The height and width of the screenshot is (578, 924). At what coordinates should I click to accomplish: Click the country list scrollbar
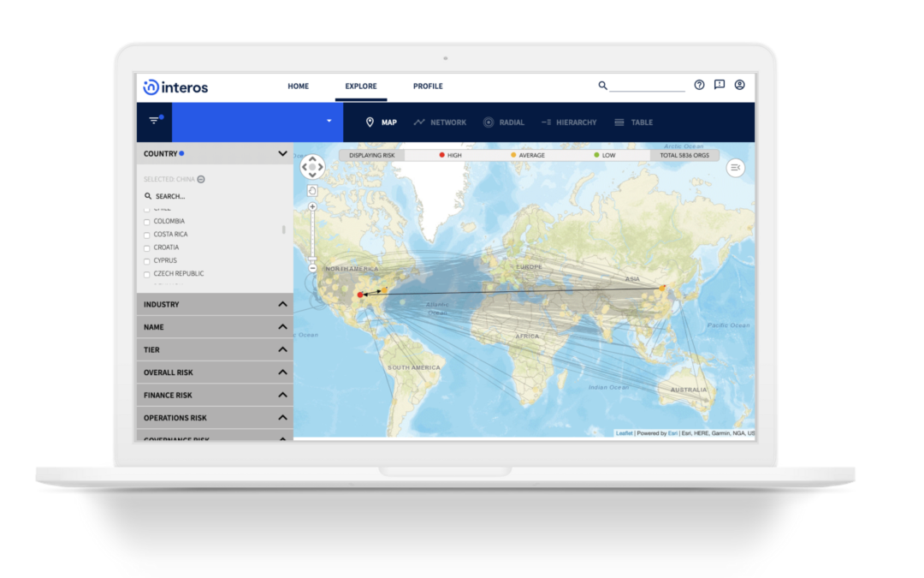283,229
